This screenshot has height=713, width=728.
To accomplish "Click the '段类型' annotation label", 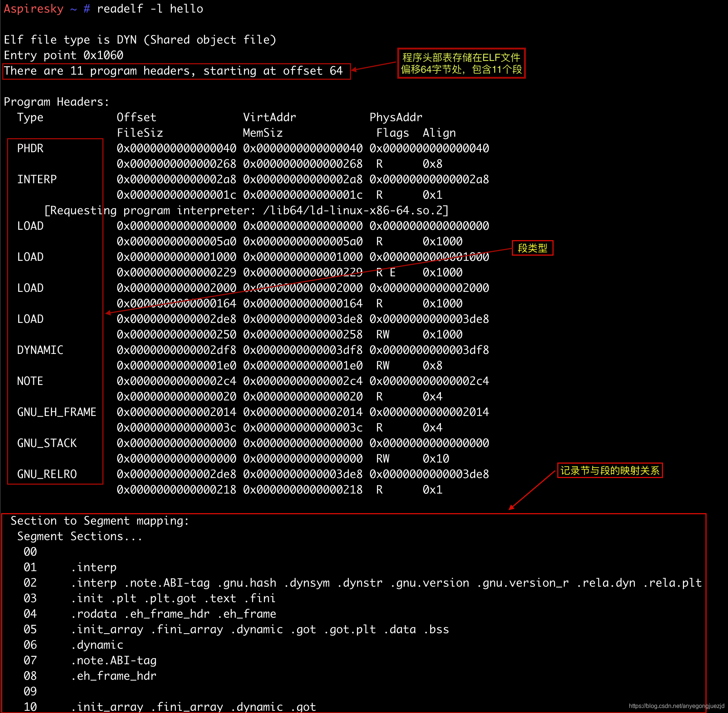I will tap(532, 248).
